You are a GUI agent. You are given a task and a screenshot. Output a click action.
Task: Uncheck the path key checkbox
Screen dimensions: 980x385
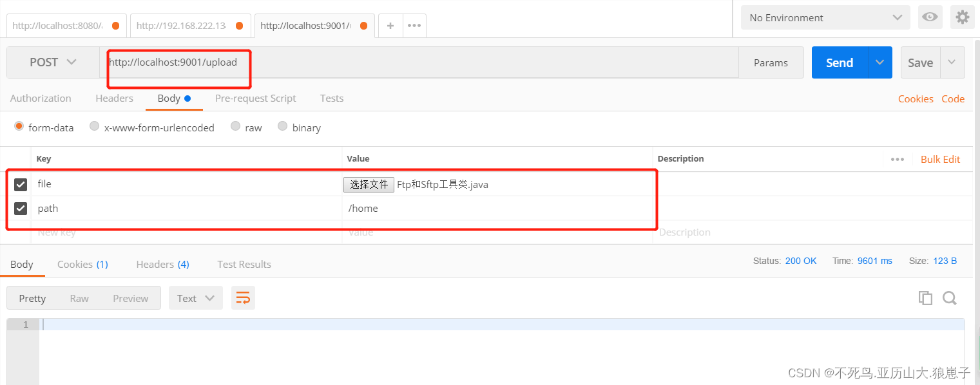pos(21,209)
